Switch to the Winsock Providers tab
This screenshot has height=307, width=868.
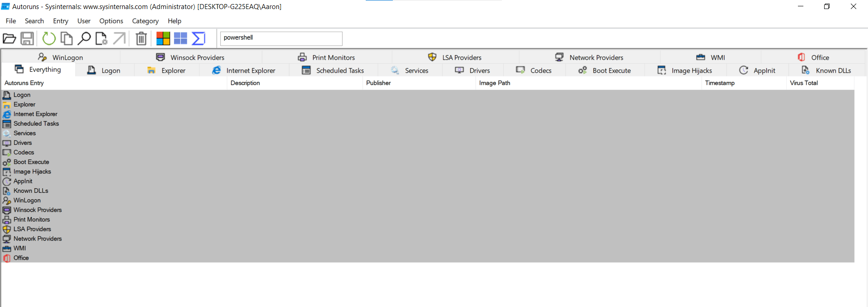click(x=190, y=57)
